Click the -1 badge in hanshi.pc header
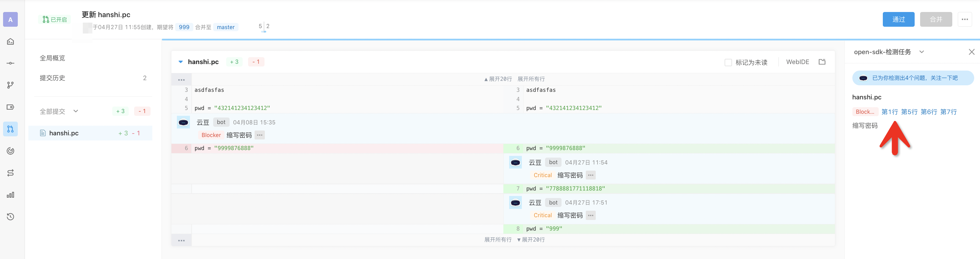980x259 pixels. point(256,62)
